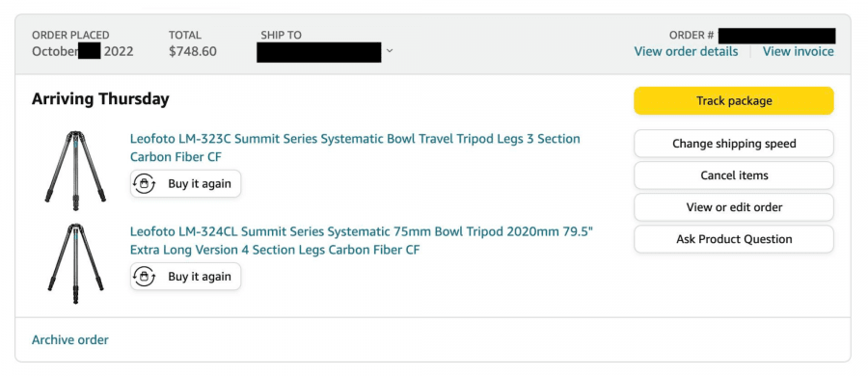This screenshot has width=868, height=376.
Task: Buy the Leofoto LM-324CL again
Action: pyautogui.click(x=185, y=277)
